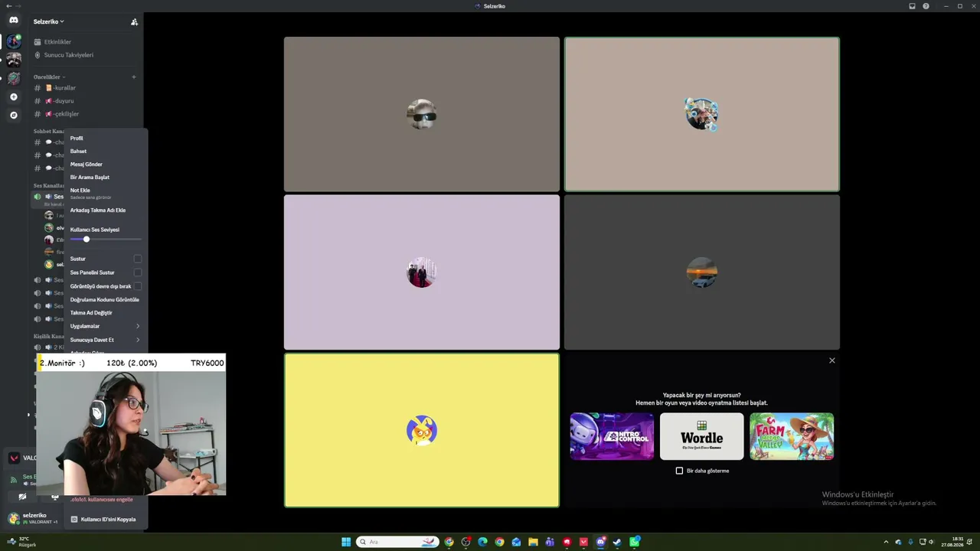Launch the Nitro Control activity card
The height and width of the screenshot is (551, 980).
612,436
